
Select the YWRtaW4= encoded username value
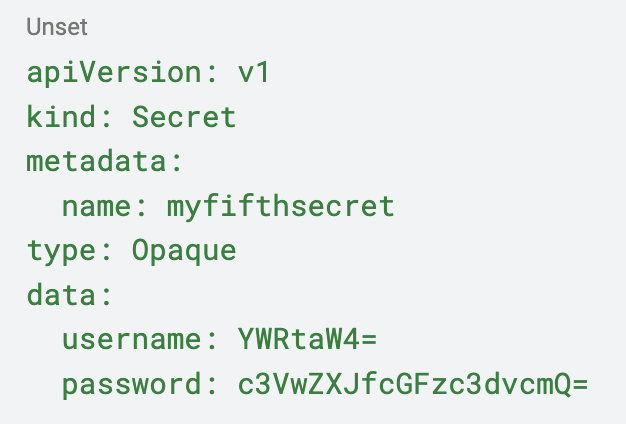click(x=306, y=339)
